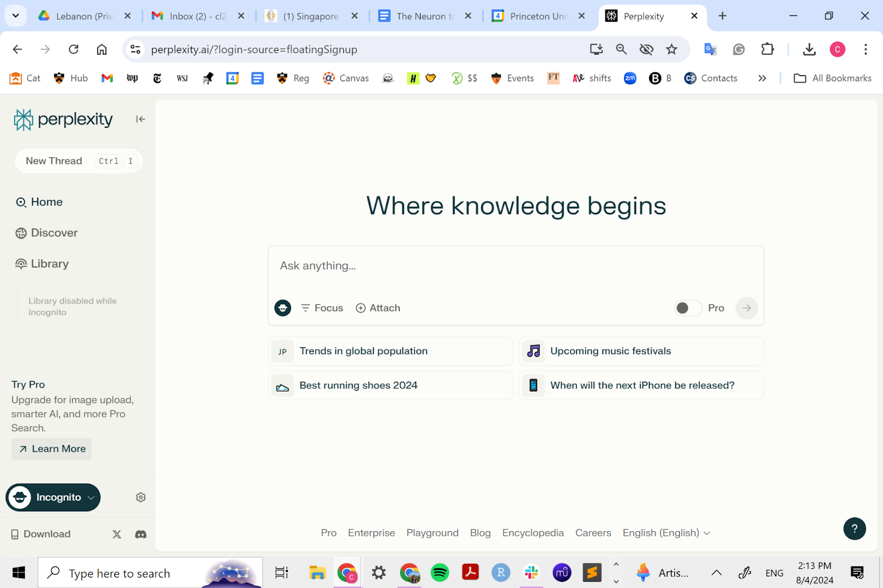Image resolution: width=883 pixels, height=588 pixels.
Task: Click incognito mask icon in search box
Action: [283, 308]
